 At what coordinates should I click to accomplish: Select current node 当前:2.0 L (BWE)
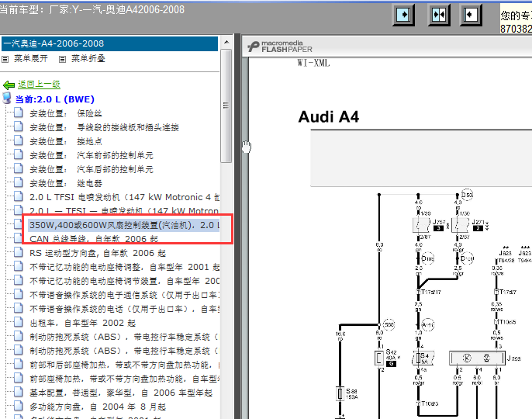[54, 99]
